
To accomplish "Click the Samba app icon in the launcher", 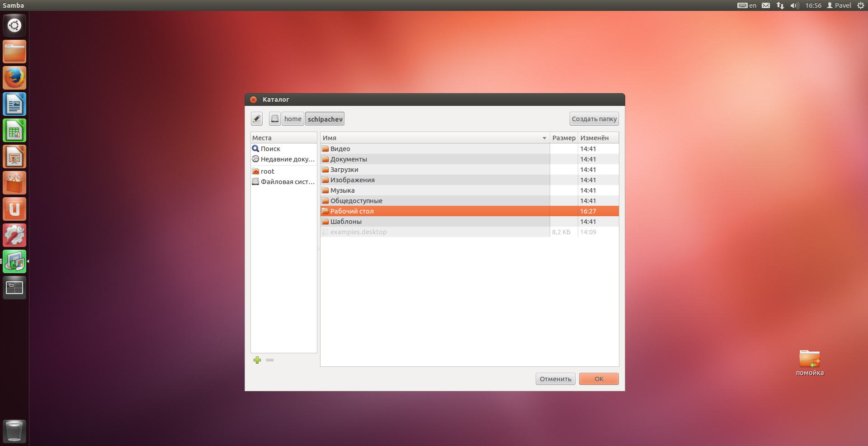I will tap(14, 261).
